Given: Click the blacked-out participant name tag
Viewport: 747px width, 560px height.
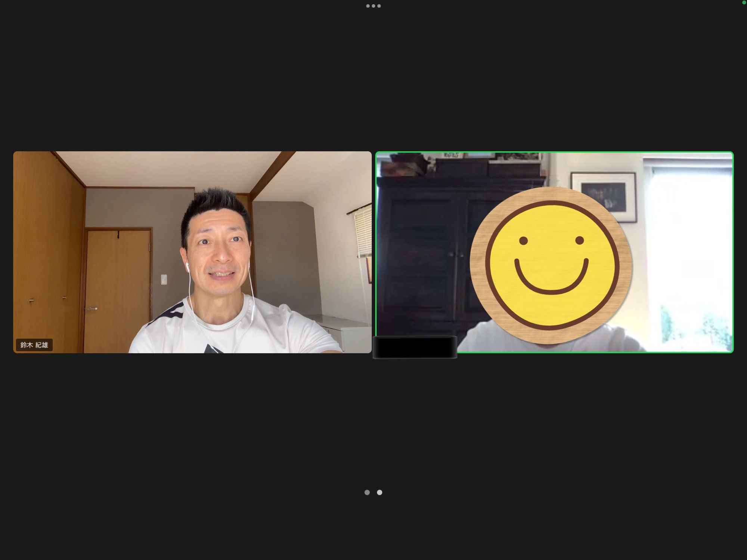Looking at the screenshot, I should point(415,347).
